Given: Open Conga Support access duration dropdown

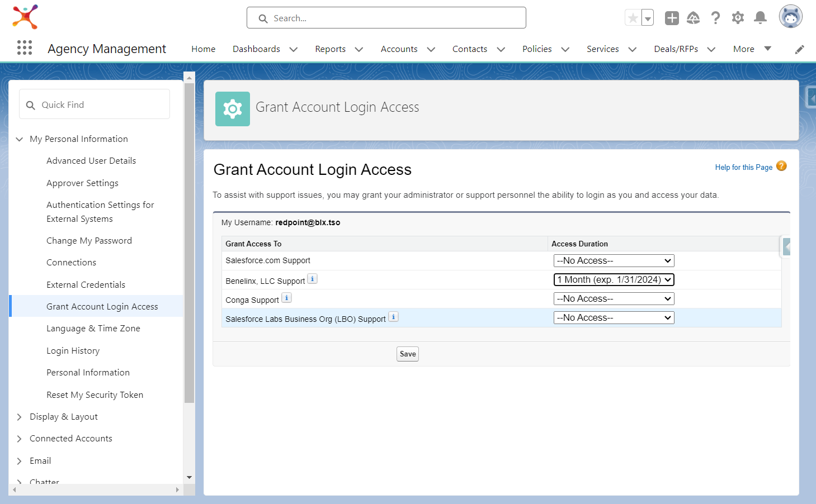Looking at the screenshot, I should tap(614, 298).
